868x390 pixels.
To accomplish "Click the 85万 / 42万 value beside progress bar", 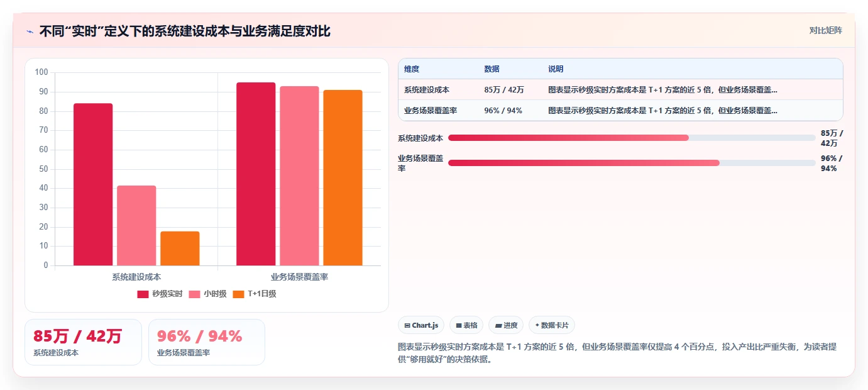I will click(832, 138).
